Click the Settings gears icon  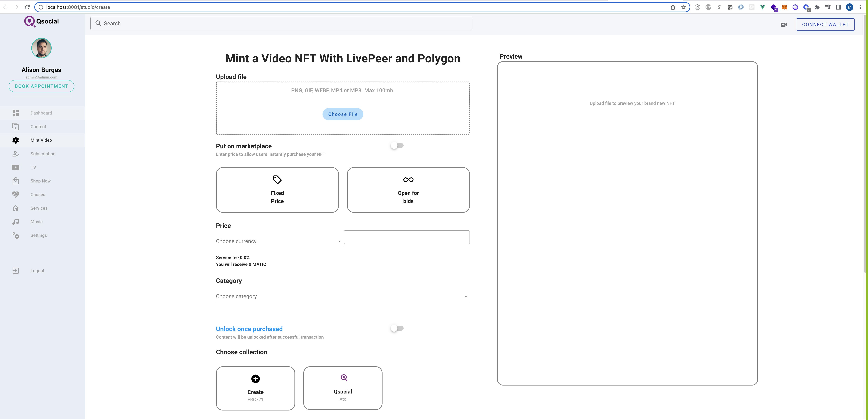(x=15, y=235)
